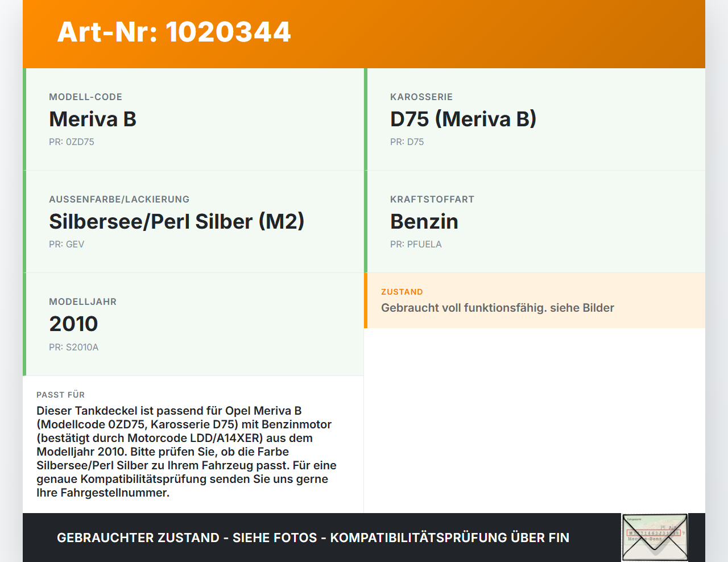Viewport: 728px width, 562px height.
Task: Select "Silbersee/Perl Silber (M2)" color value
Action: point(177,221)
